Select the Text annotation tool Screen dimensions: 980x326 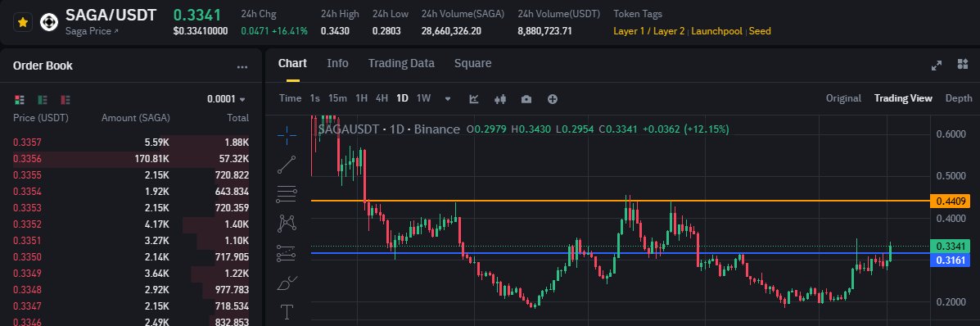point(287,311)
